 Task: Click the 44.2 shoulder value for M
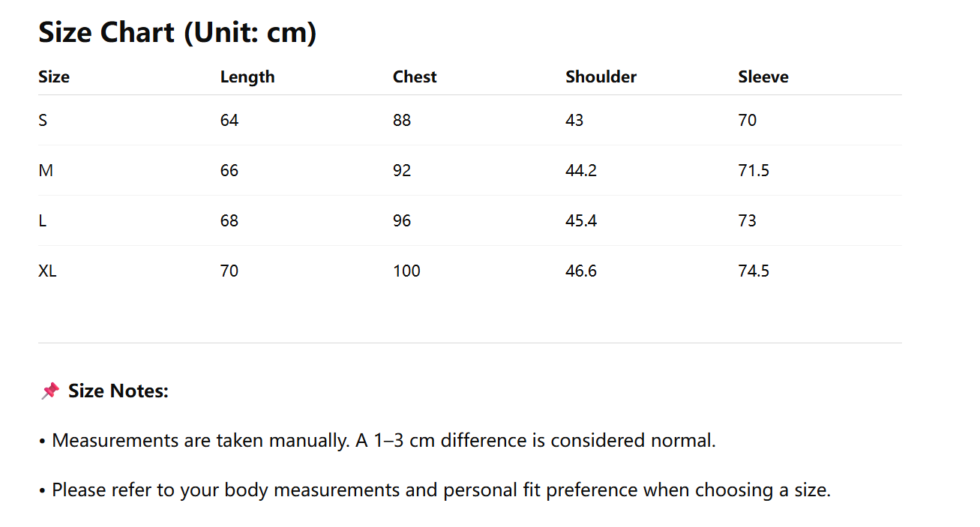click(581, 170)
